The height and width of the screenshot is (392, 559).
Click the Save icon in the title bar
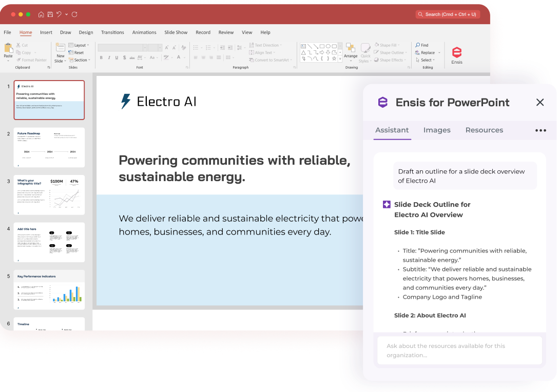50,14
